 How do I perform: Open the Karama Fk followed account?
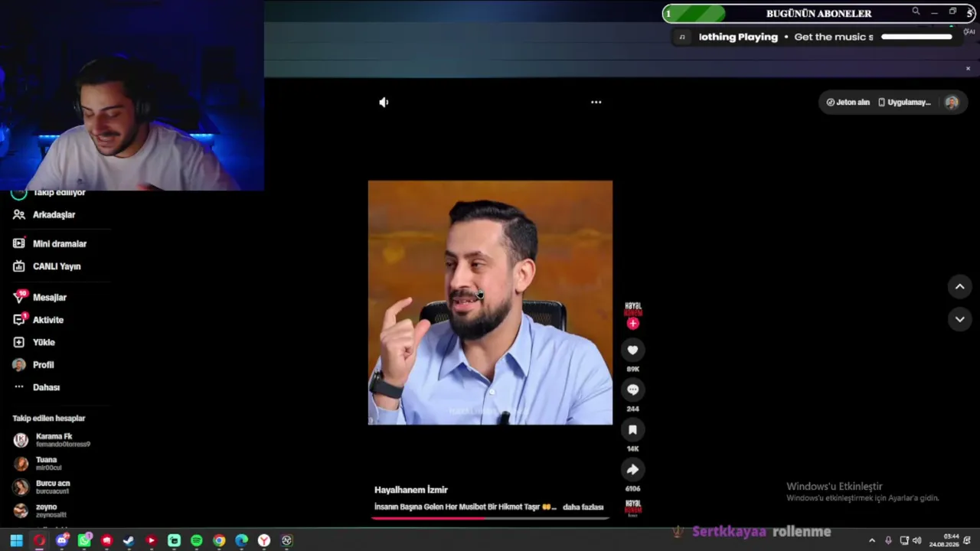[x=52, y=440]
